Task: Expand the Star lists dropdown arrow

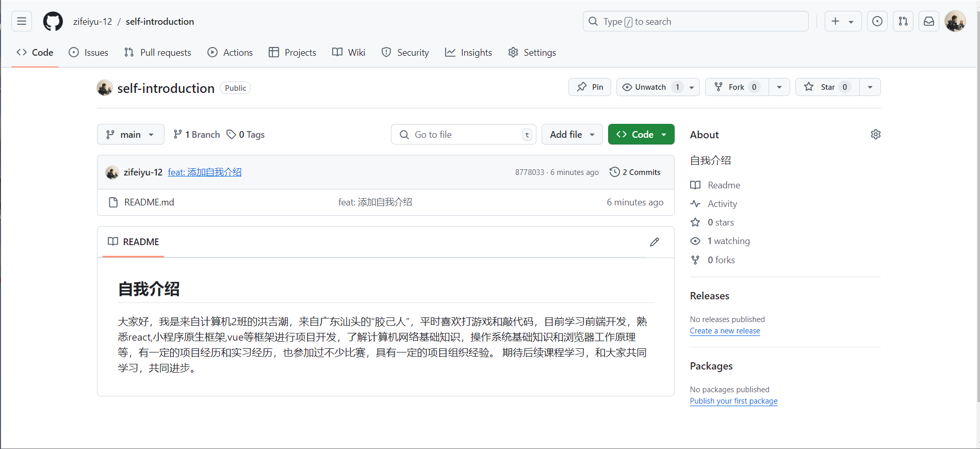Action: (x=870, y=87)
